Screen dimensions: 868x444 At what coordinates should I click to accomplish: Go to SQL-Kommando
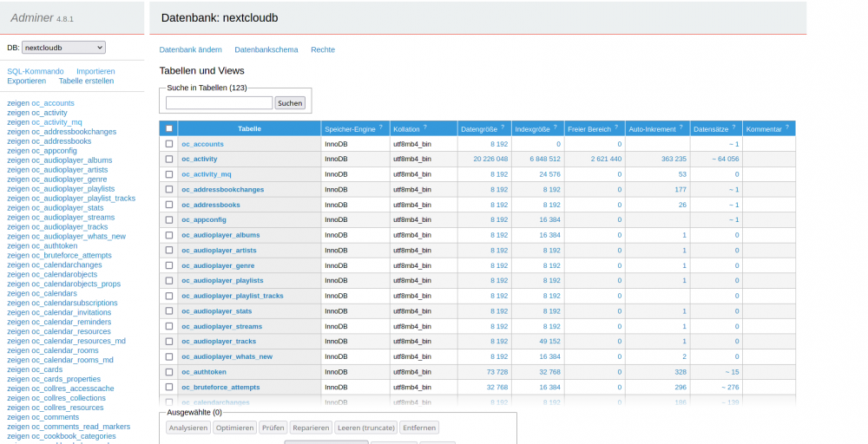tap(36, 71)
